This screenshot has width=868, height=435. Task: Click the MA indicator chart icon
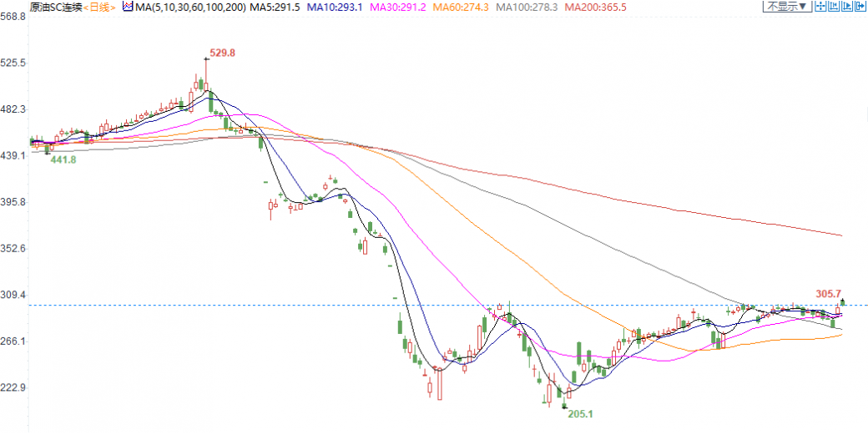[x=128, y=7]
